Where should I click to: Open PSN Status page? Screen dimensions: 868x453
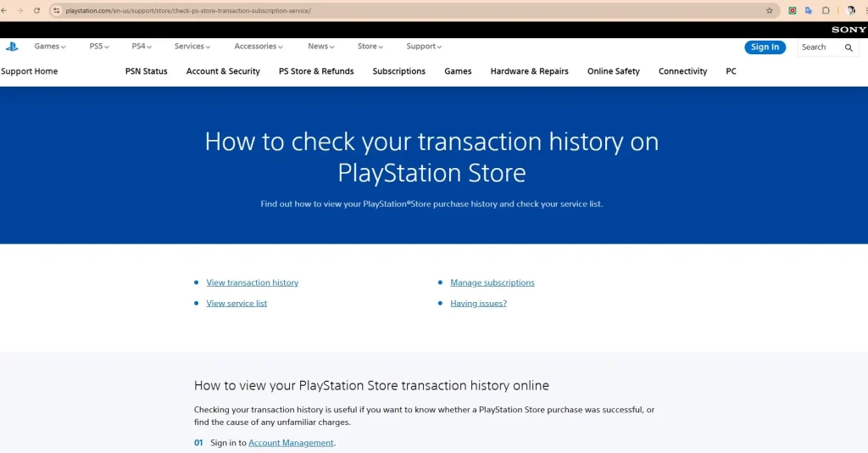(146, 71)
